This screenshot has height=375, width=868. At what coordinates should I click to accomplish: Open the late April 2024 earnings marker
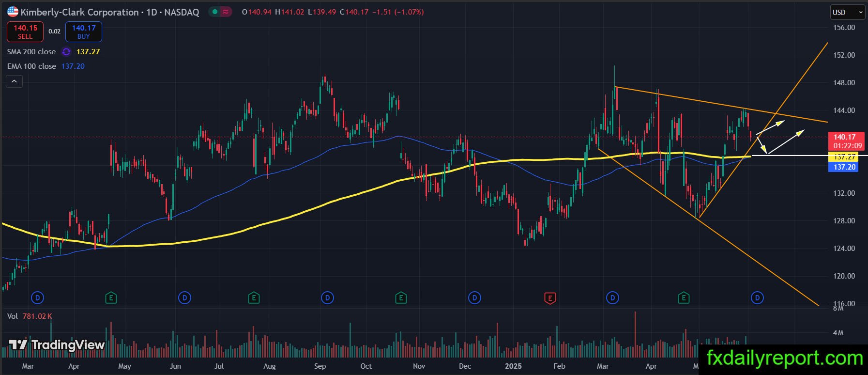click(111, 297)
